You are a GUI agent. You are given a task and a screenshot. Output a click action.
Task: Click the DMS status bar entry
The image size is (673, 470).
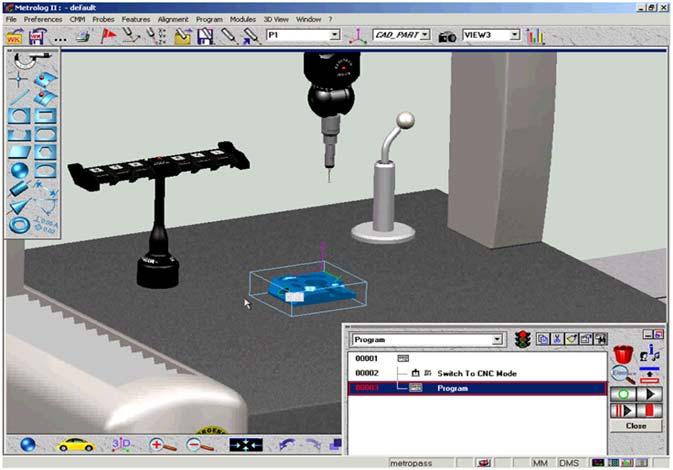(x=569, y=463)
